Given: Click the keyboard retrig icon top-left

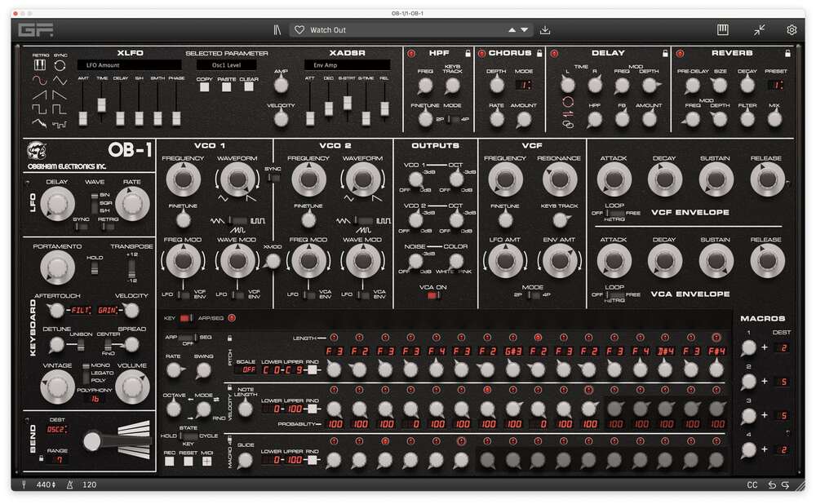Looking at the screenshot, I should tap(39, 64).
